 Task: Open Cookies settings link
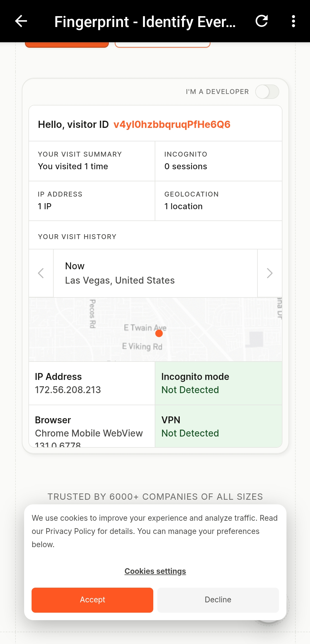[155, 571]
